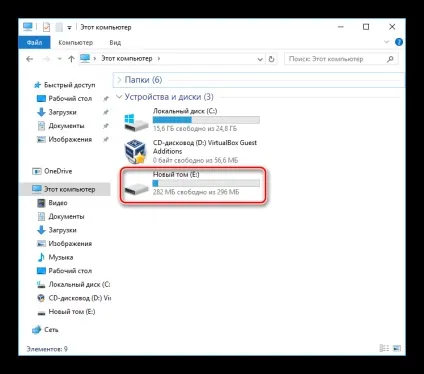
Task: Select Этот компьютер in the navigation pane
Action: click(65, 189)
